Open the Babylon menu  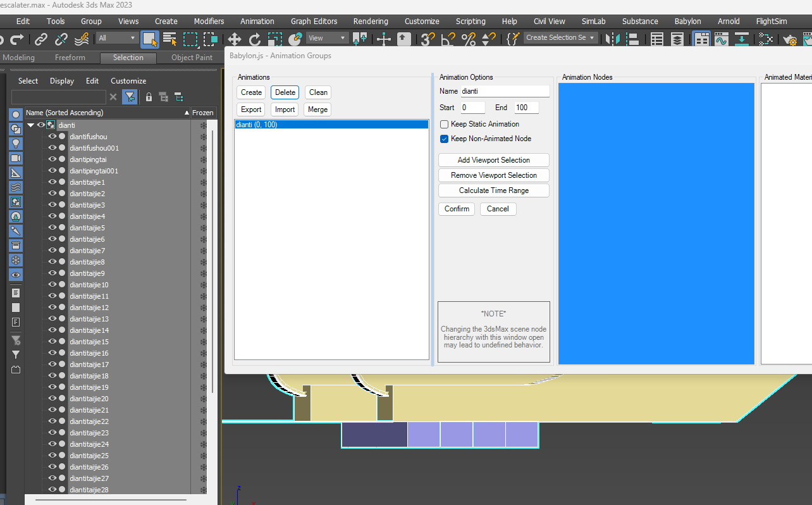[687, 21]
